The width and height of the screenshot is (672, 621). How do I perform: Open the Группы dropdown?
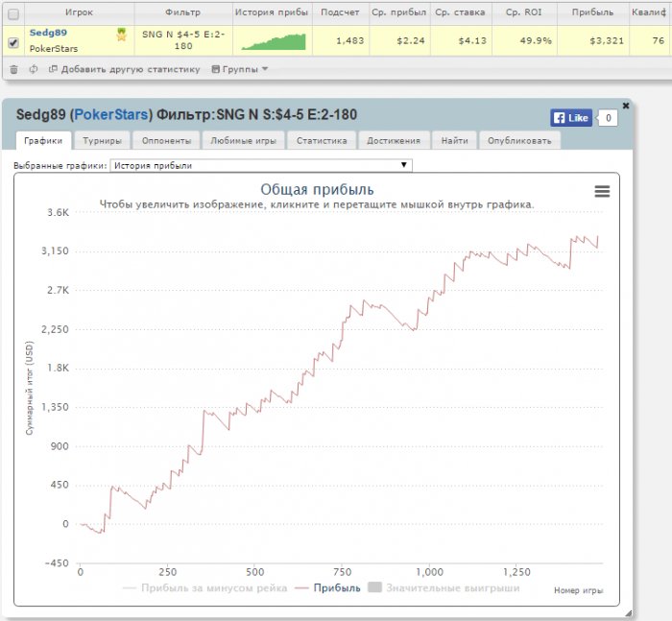[x=240, y=69]
